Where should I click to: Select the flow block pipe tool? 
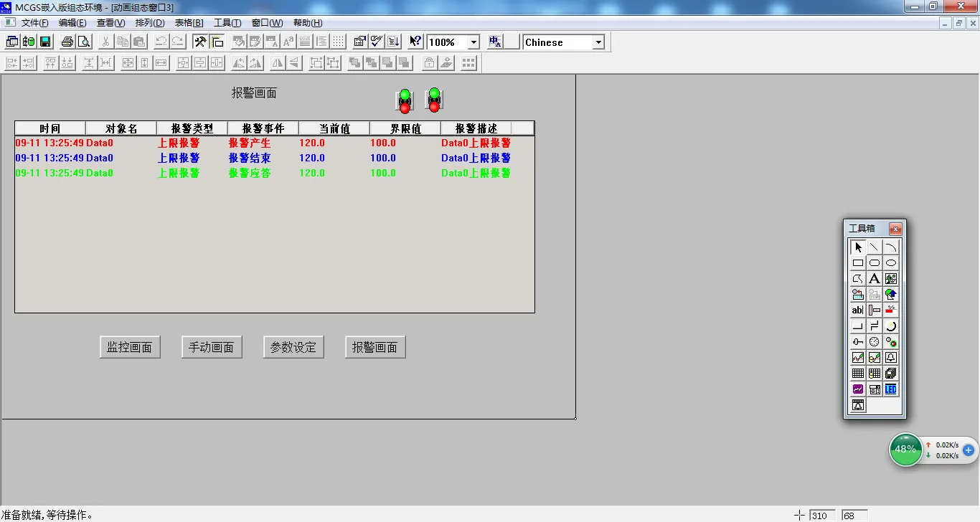click(875, 326)
